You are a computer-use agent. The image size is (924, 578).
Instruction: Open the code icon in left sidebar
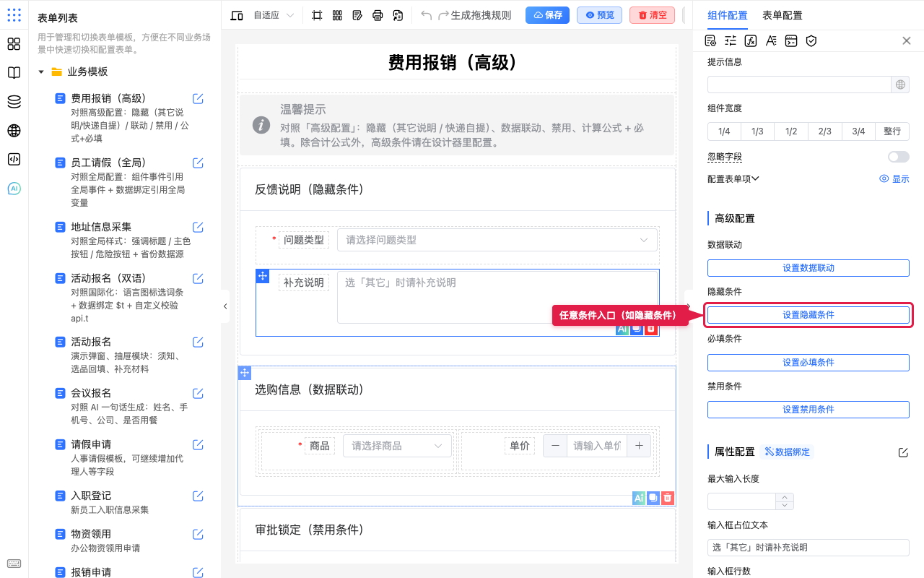point(14,160)
